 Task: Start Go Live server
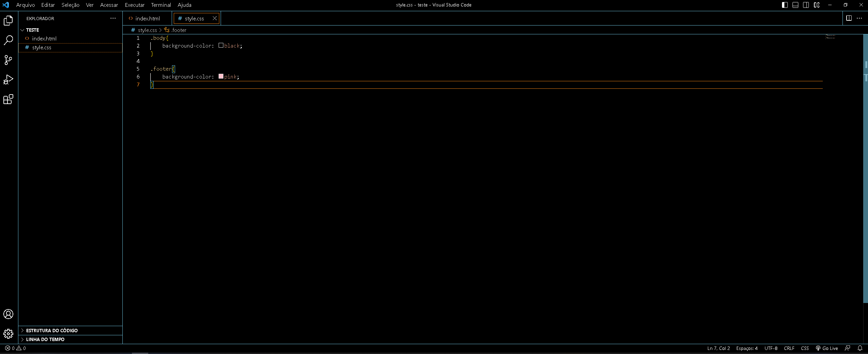(827, 348)
